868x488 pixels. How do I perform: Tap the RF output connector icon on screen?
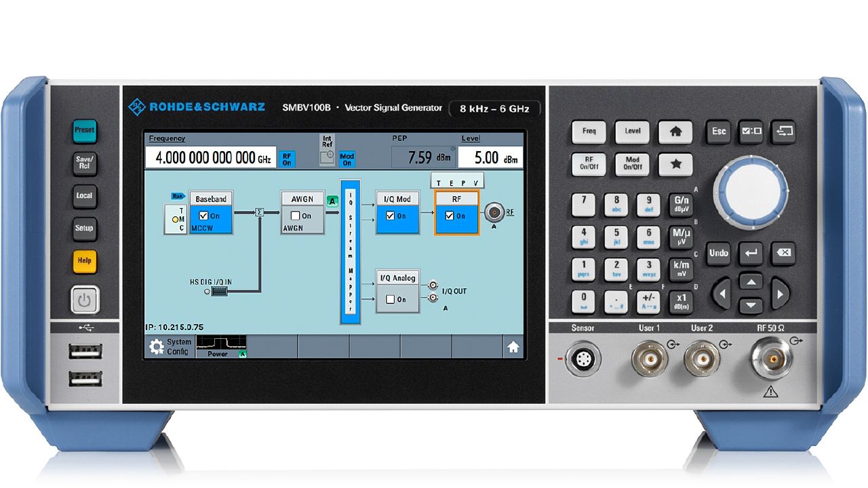point(494,212)
